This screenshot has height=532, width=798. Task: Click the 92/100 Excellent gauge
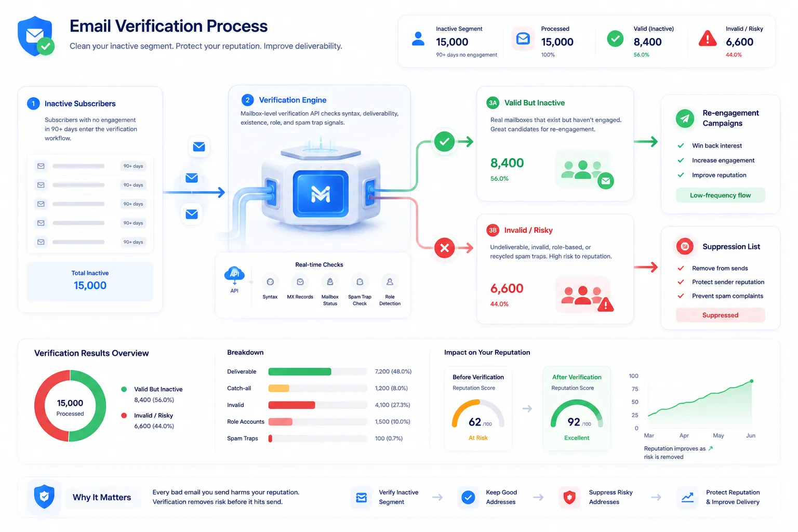pos(577,414)
